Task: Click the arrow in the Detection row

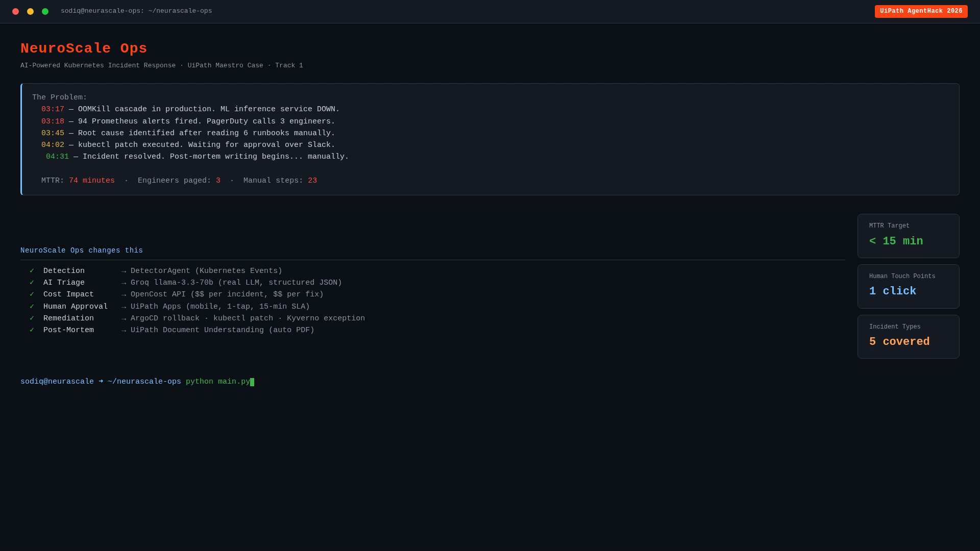Action: click(x=124, y=271)
